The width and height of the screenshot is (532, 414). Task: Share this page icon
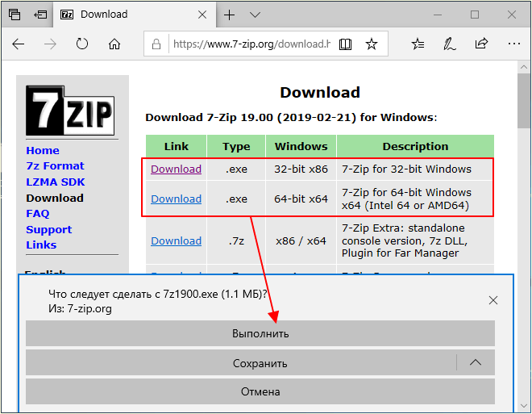(x=481, y=44)
